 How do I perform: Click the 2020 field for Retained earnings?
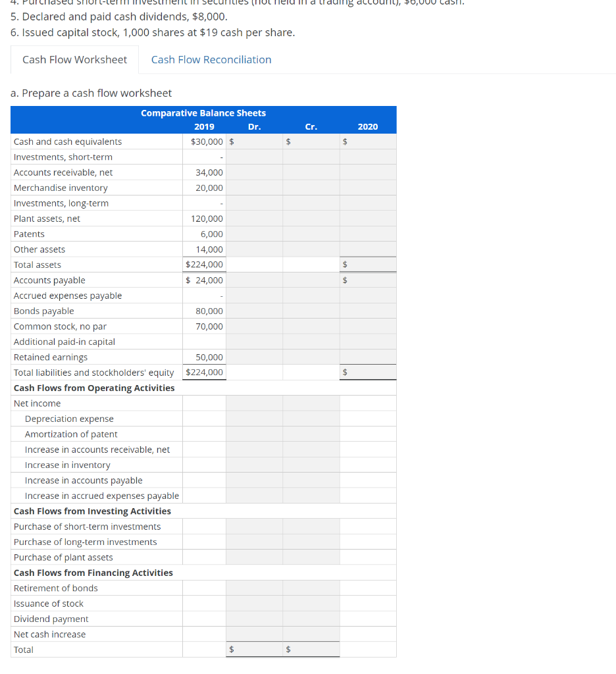pyautogui.click(x=368, y=357)
